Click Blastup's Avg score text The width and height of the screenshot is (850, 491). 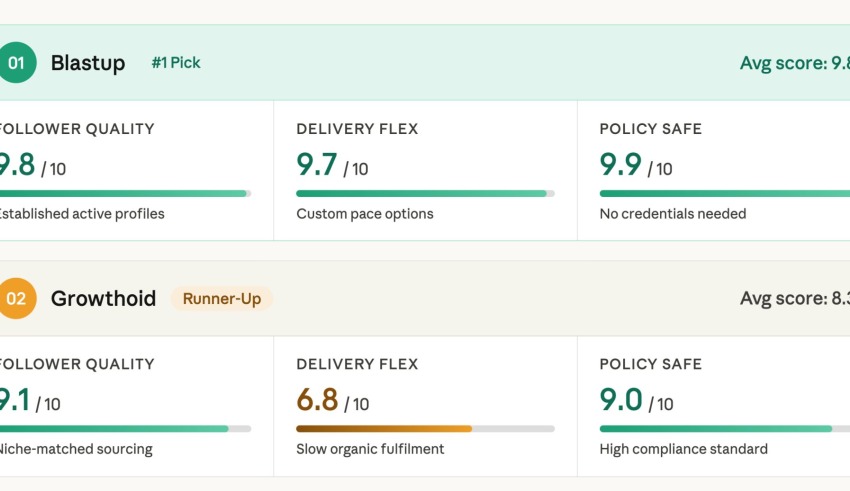point(794,64)
